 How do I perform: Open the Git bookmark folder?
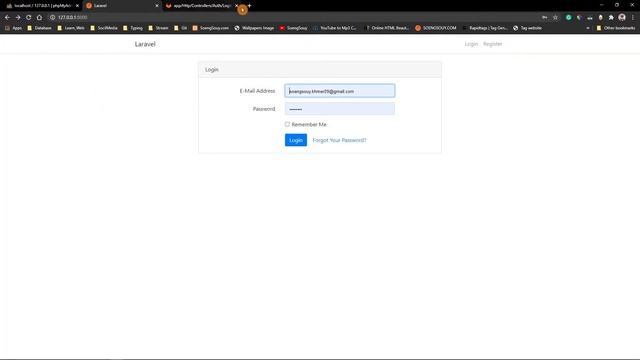pos(180,28)
